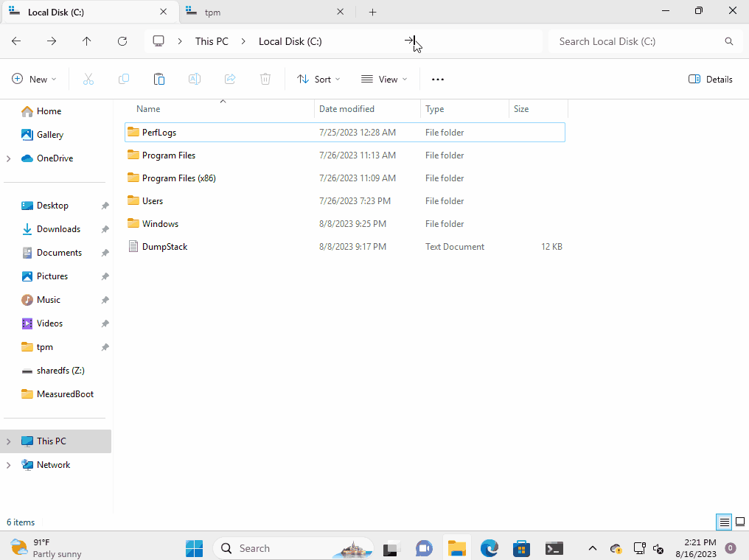Click the muted volume tray icon
Viewport: 749px width, 560px height.
pyautogui.click(x=659, y=548)
